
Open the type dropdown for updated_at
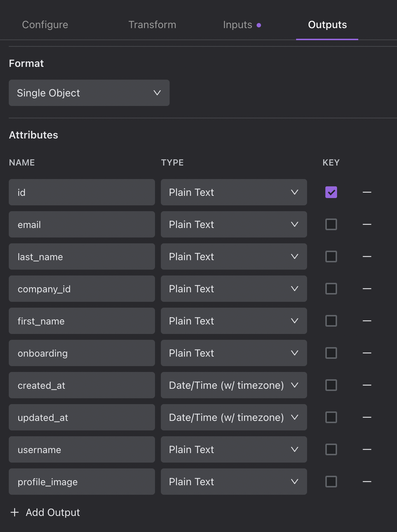[x=234, y=417]
